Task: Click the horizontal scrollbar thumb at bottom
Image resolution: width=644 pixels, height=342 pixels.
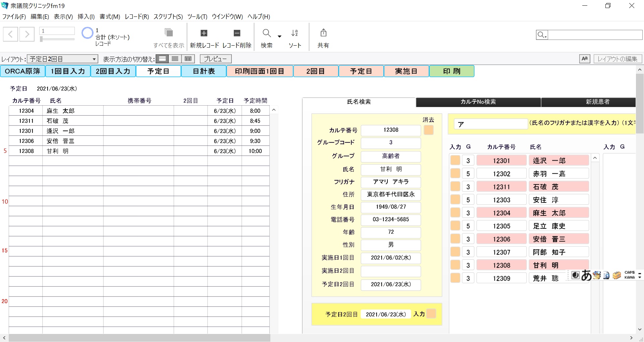Action: [x=140, y=338]
